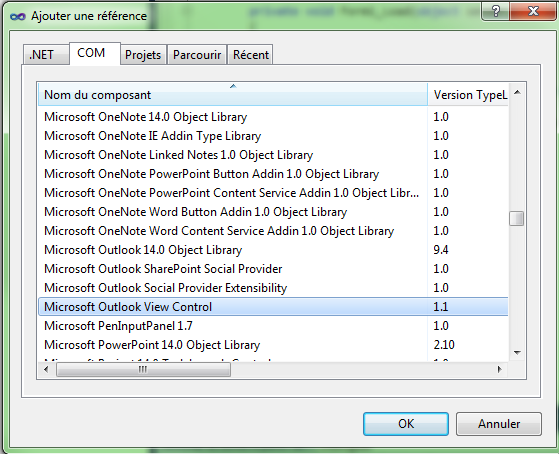Click the vertical scrollbar thumb
The image size is (559, 454).
[517, 219]
